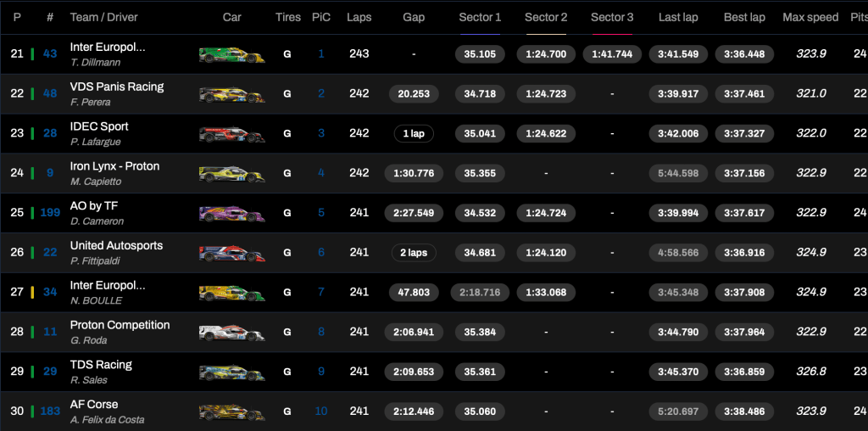The height and width of the screenshot is (431, 868).
Task: Click the yellow status bar for position 27
Action: tap(32, 293)
